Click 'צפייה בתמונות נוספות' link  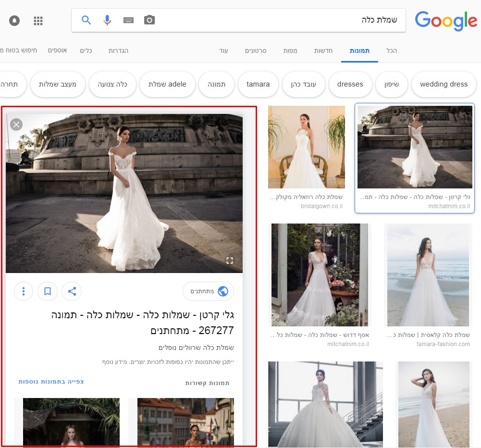(51, 382)
